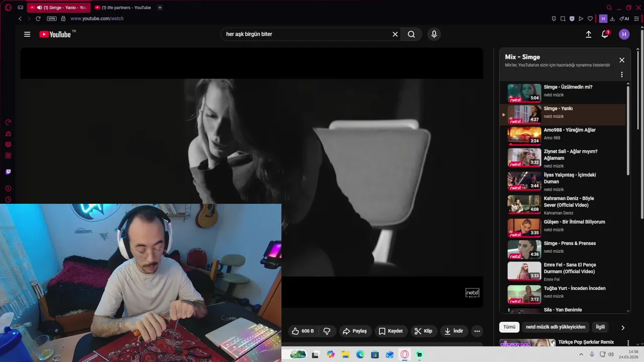Click the playlist panel scrollbar

[x=628, y=131]
